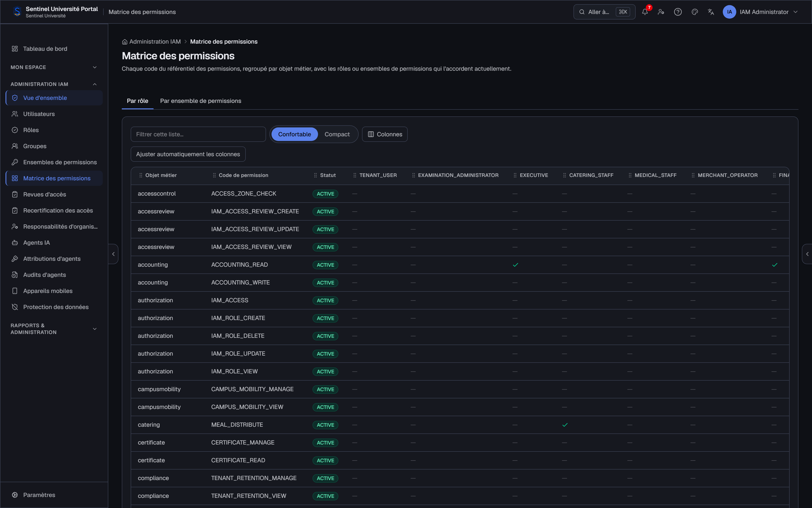Click MEAL_DISTRIBUTE check under CATERING_STAFF
This screenshot has height=508, width=812.
[x=565, y=425]
